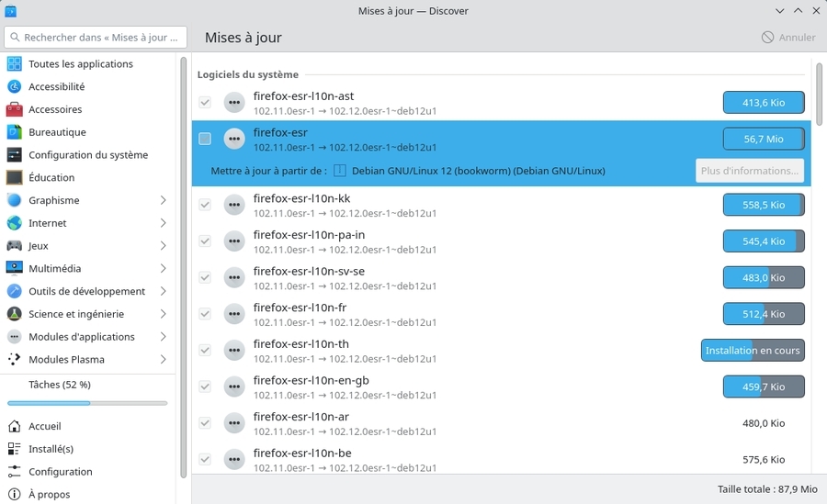
Task: Expand Science et ingénierie arrow
Action: 163,314
